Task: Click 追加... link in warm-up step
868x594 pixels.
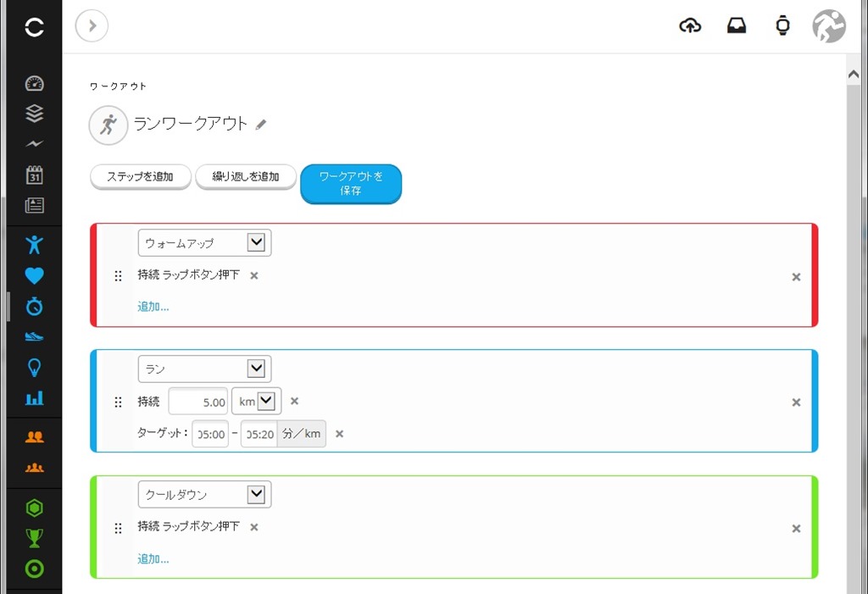Action: click(153, 306)
